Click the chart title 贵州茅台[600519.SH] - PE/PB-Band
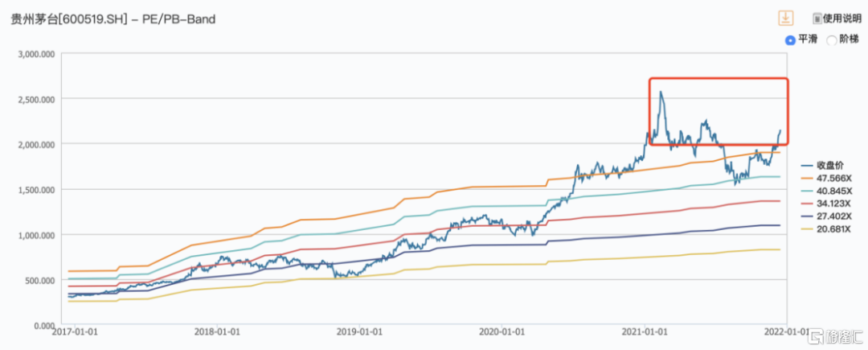868x350 pixels. [x=113, y=20]
